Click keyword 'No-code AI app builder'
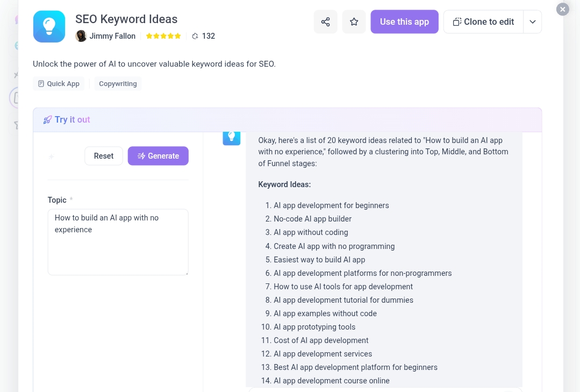 [x=312, y=219]
